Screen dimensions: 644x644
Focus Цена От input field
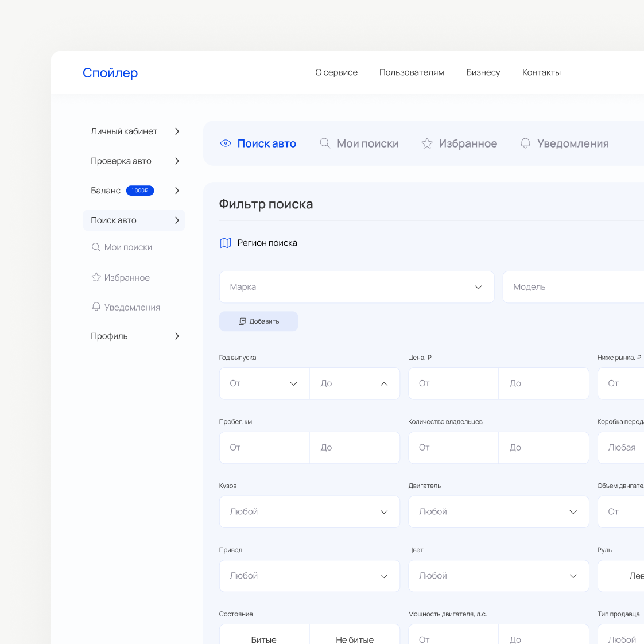pyautogui.click(x=453, y=383)
